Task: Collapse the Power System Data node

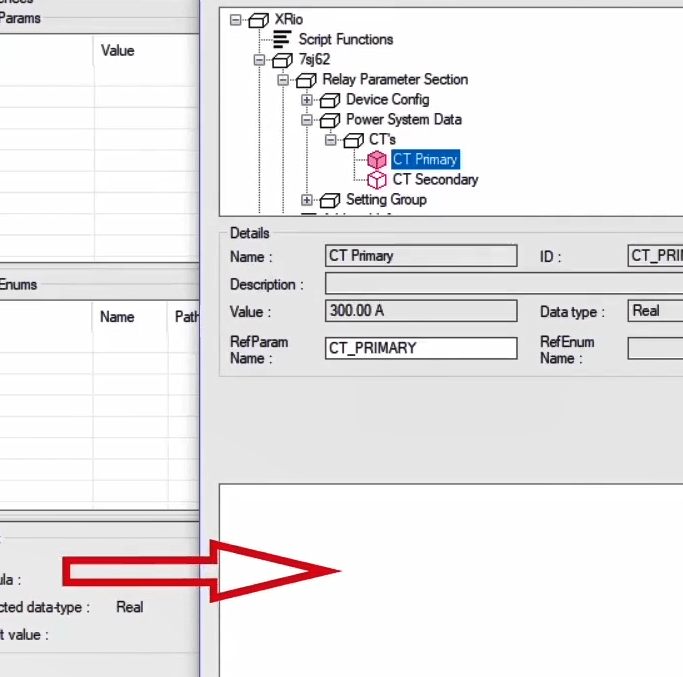Action: 308,120
